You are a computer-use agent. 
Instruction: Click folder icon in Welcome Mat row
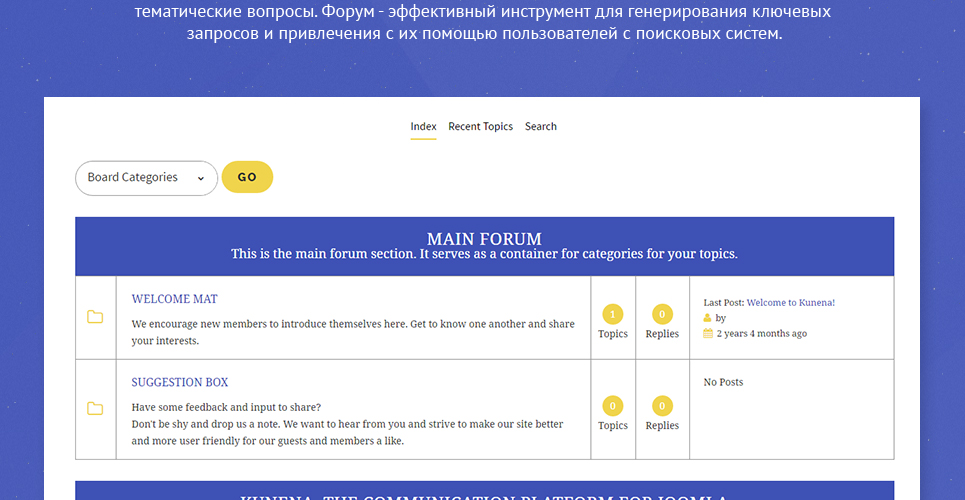pos(95,317)
